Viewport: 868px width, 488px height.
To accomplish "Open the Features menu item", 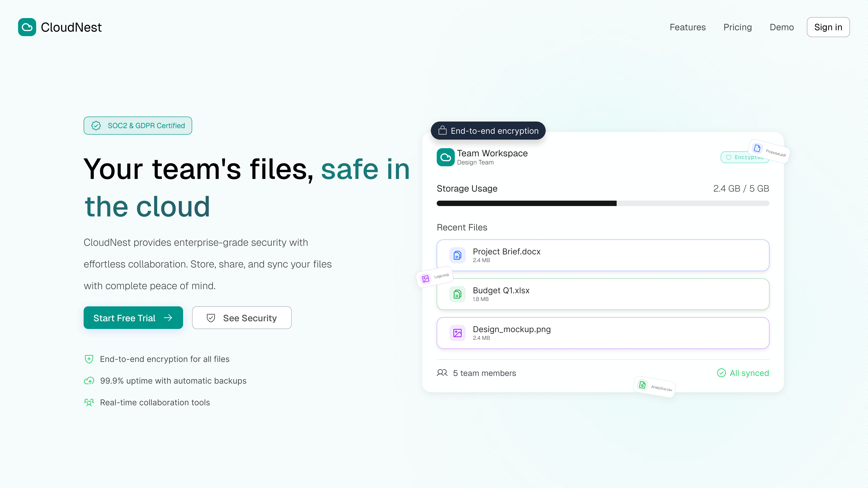I will tap(687, 27).
